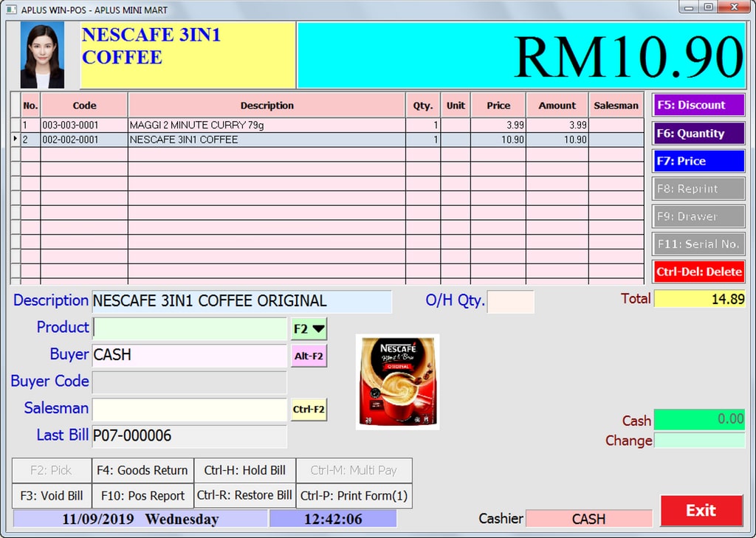
Task: Click Ctrl-P: Print Form(1) button
Action: click(x=354, y=496)
